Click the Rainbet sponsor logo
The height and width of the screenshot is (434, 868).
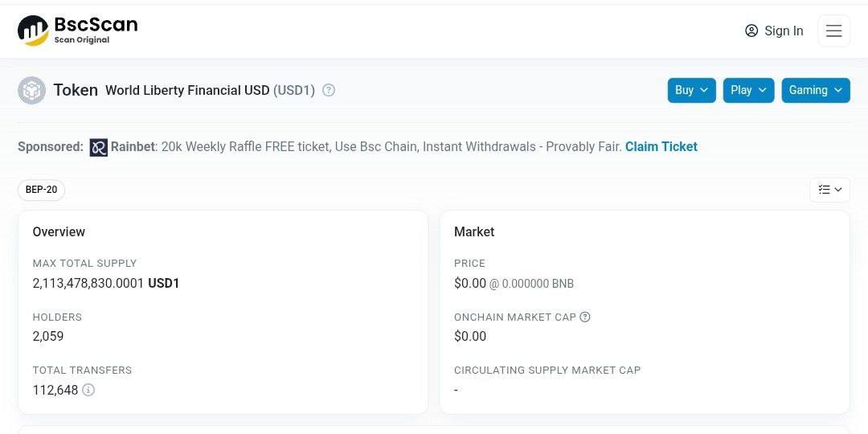coord(99,147)
